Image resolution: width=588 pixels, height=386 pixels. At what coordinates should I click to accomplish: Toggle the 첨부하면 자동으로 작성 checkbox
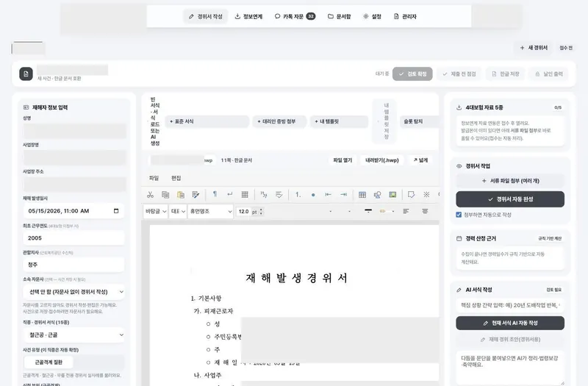(459, 215)
